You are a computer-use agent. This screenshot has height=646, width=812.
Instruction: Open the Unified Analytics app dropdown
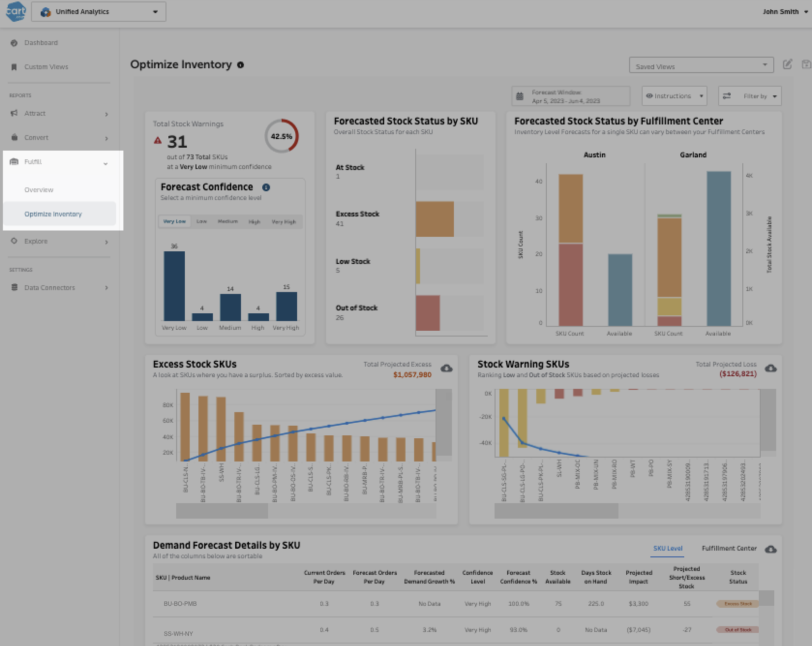[99, 12]
